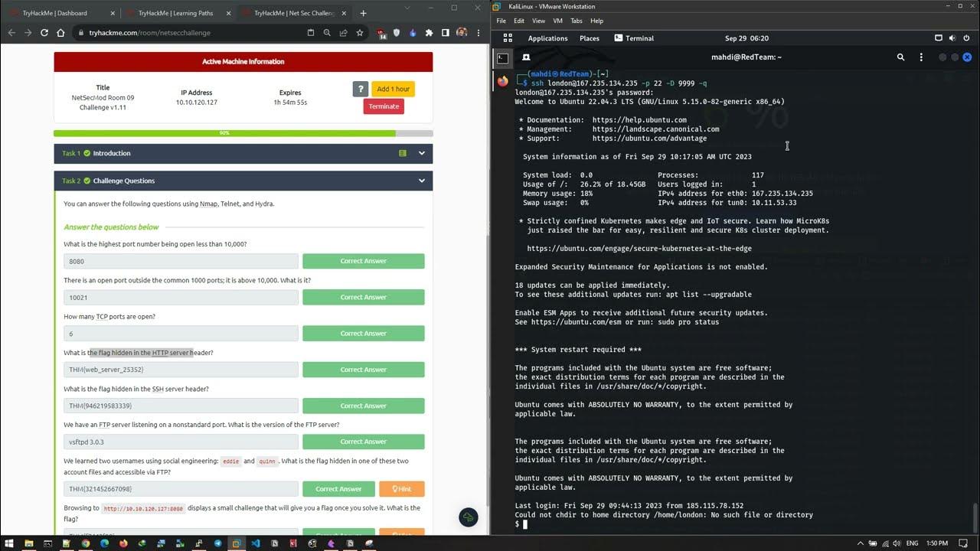The image size is (980, 551).
Task: Open Kali Applications menu
Action: pyautogui.click(x=547, y=38)
